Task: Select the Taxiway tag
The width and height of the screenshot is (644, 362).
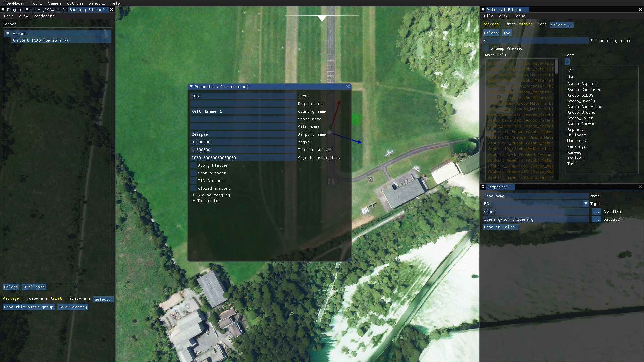Action: tap(575, 158)
